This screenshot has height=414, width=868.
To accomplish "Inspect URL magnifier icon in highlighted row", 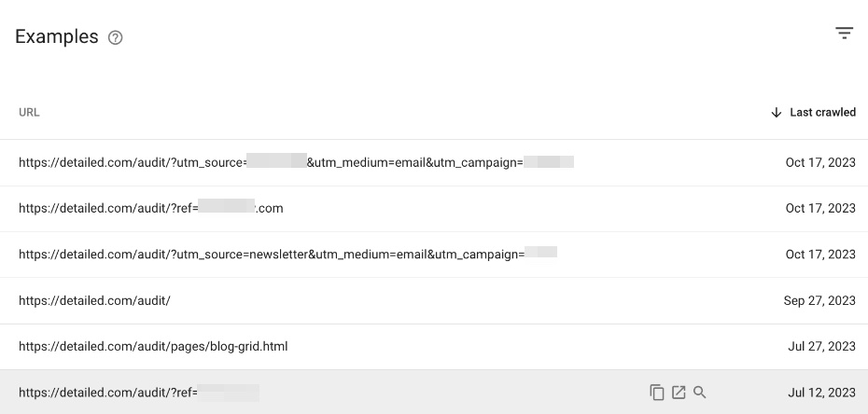I will (700, 393).
